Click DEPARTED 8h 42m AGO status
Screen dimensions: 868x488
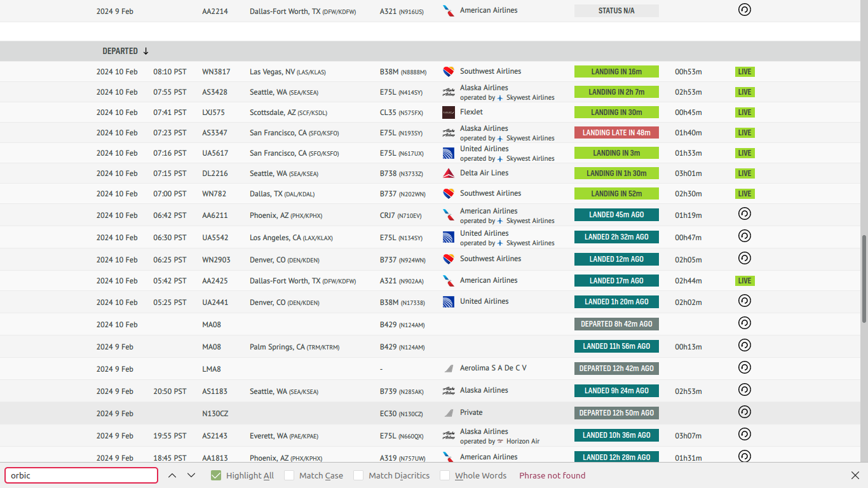(x=616, y=324)
